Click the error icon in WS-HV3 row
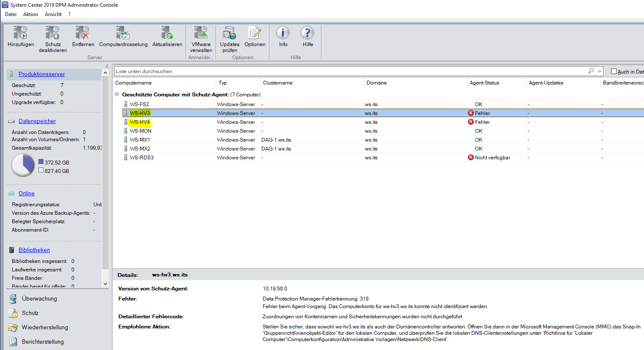 click(x=471, y=113)
